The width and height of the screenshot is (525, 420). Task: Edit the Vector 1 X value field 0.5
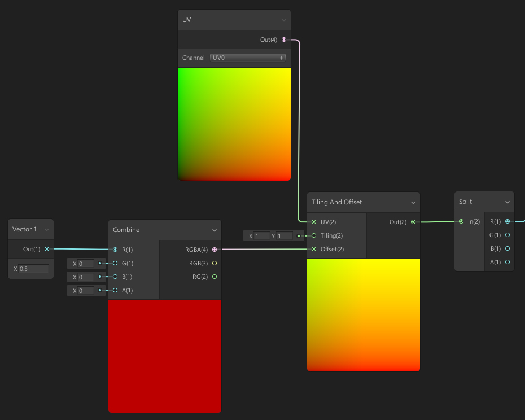[34, 269]
